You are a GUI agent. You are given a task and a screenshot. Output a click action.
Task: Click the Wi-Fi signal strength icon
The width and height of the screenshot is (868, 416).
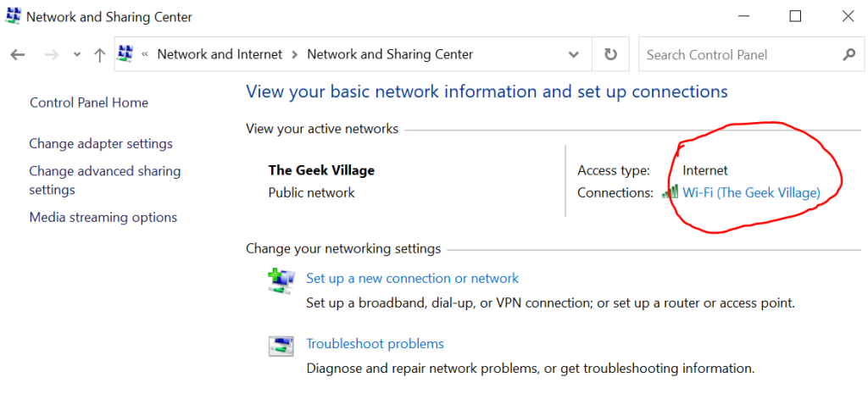(x=670, y=192)
